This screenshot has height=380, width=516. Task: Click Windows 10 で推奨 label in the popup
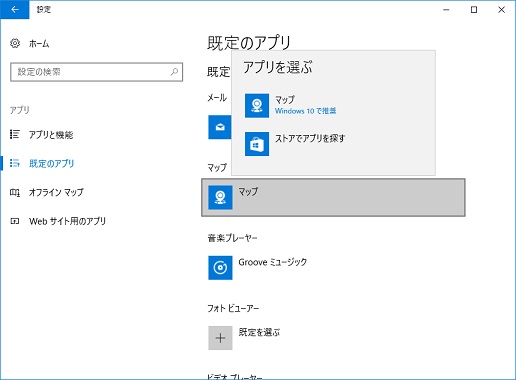point(305,111)
